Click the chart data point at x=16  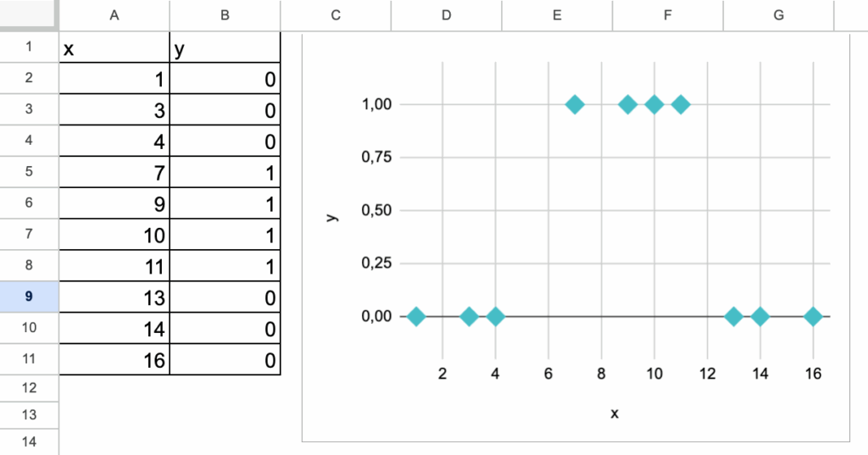813,317
